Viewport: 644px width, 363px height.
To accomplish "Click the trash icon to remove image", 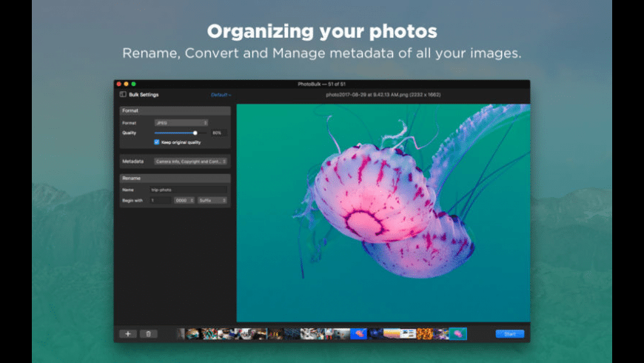I will click(149, 334).
